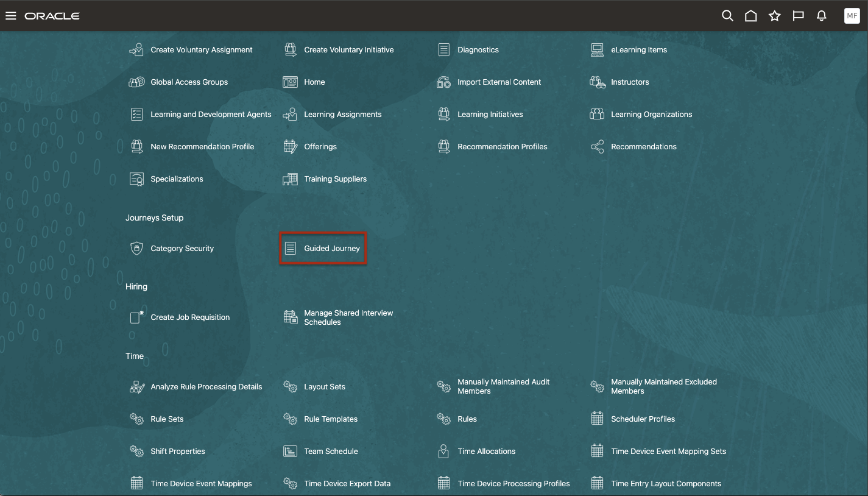868x496 pixels.
Task: Open the hamburger navigator menu
Action: (x=10, y=16)
